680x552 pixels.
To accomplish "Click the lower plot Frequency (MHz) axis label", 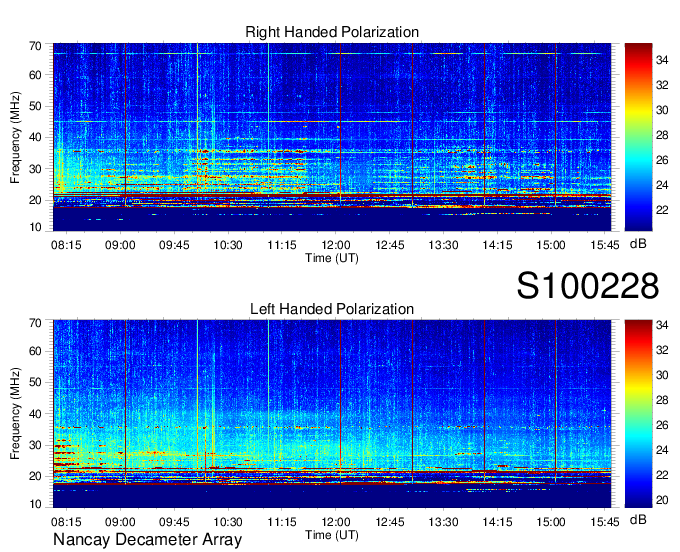I will (15, 414).
